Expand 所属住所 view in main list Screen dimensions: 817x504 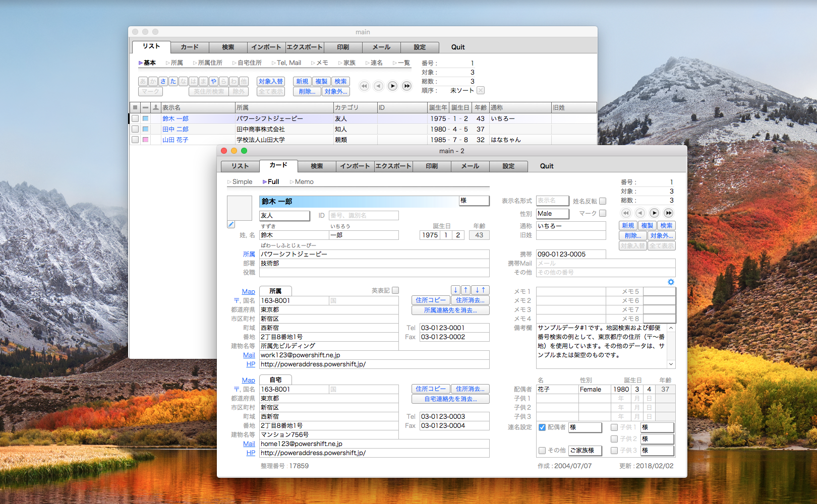[x=207, y=63]
